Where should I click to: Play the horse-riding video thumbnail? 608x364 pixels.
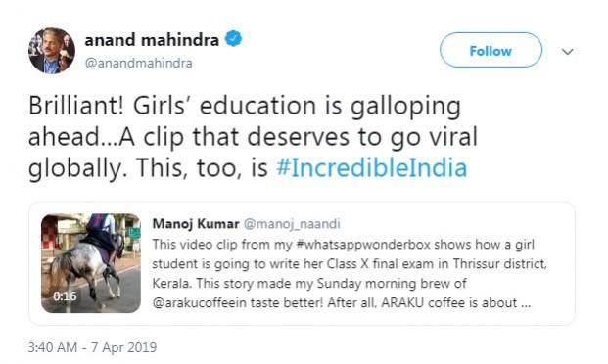click(x=91, y=263)
